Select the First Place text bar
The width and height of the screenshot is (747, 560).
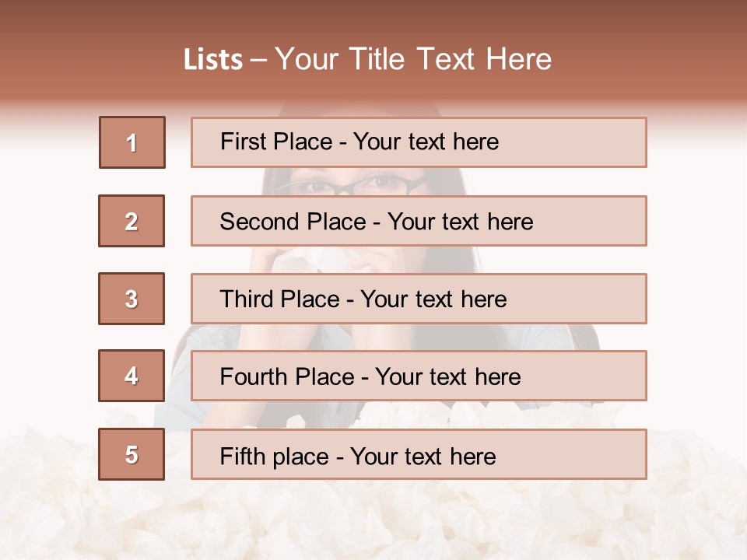(419, 142)
